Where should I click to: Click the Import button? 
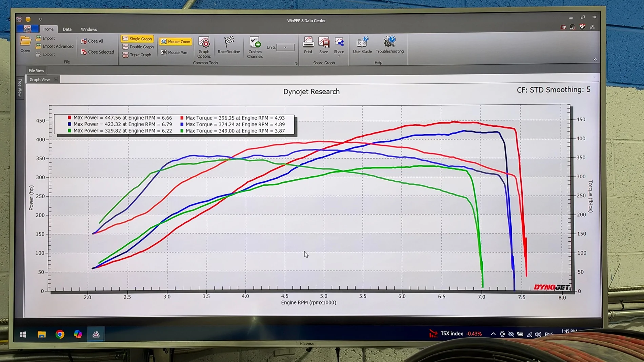[x=45, y=38]
